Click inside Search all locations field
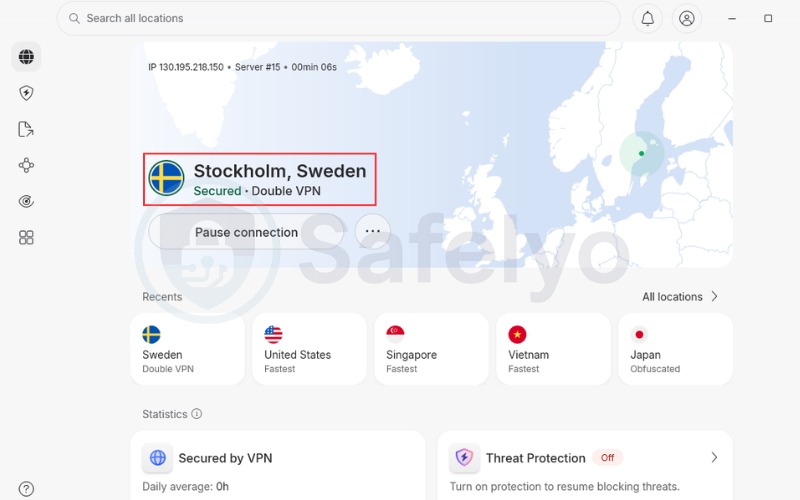This screenshot has width=800, height=500. click(x=338, y=18)
